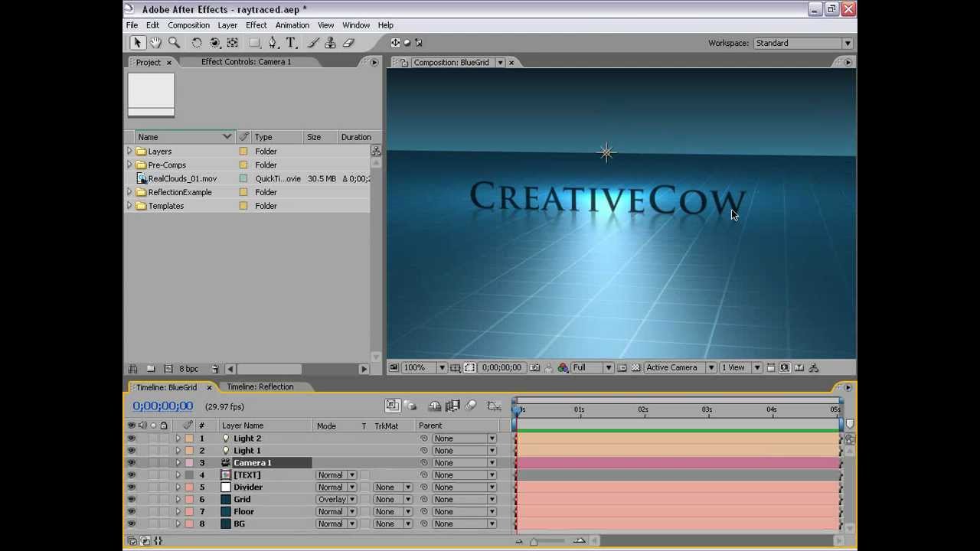Click the Find binoculars icon in Project panel
Viewport: 980px width, 551px height.
click(x=132, y=369)
